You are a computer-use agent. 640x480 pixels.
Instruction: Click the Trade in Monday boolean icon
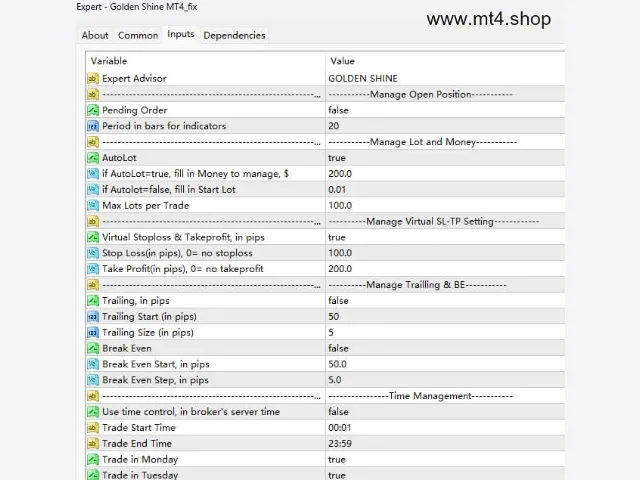coord(93,460)
